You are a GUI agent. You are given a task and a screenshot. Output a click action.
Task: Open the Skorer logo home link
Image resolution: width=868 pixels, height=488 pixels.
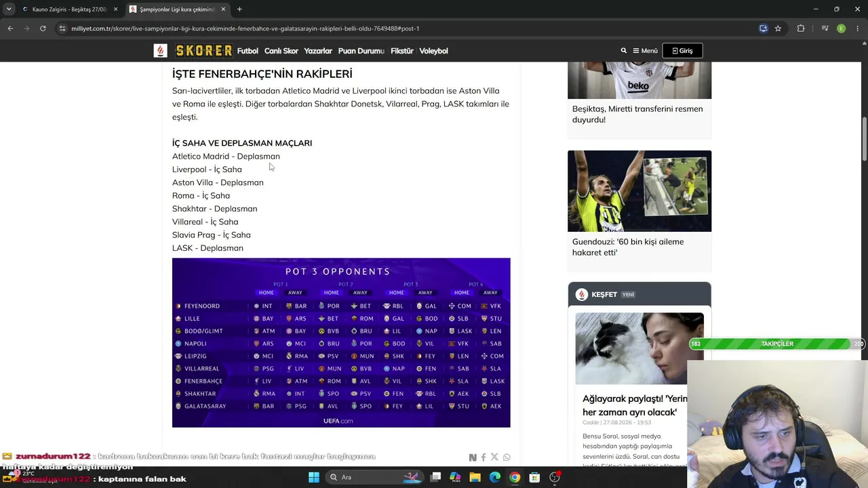click(203, 51)
